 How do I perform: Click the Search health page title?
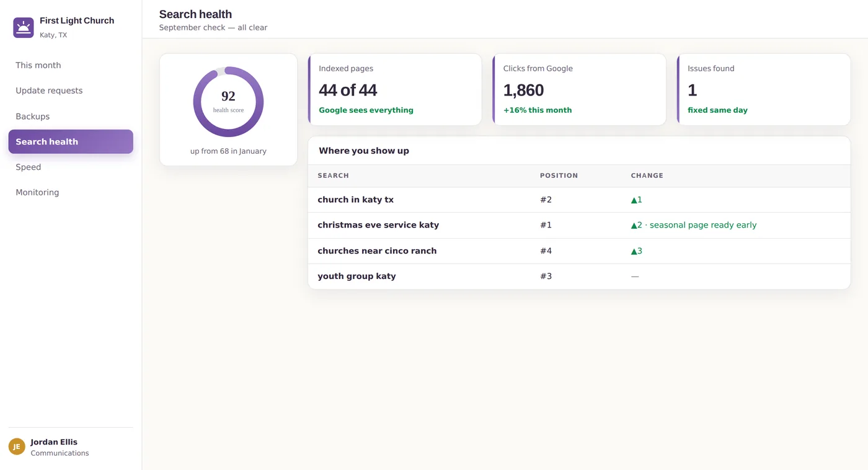point(195,14)
